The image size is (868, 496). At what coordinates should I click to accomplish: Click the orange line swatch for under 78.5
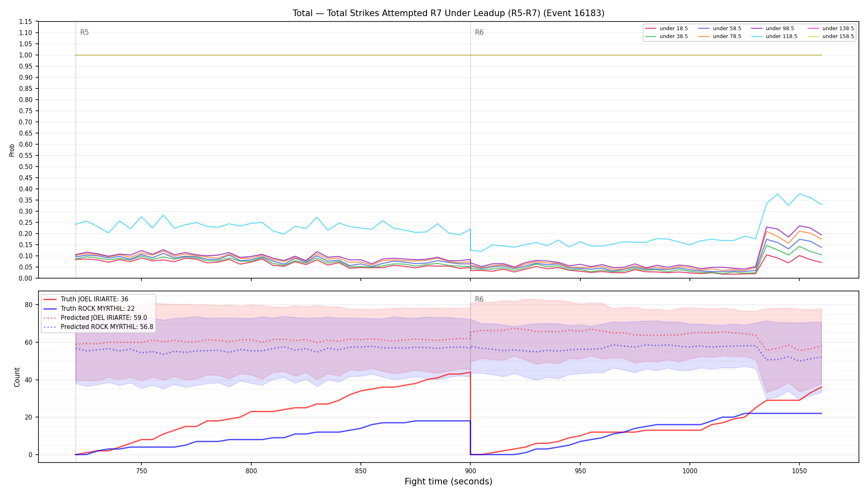click(704, 36)
